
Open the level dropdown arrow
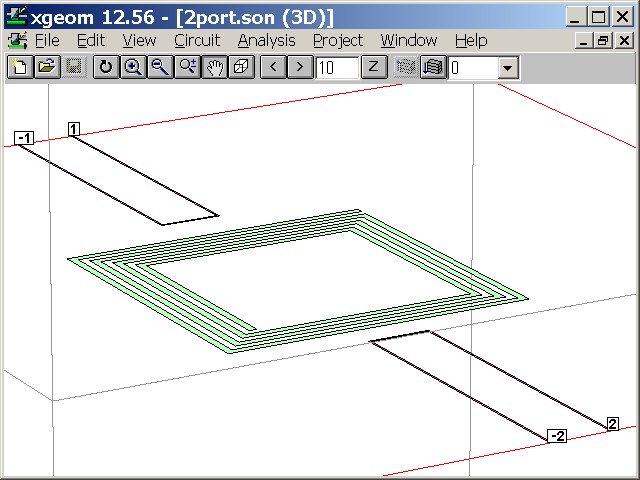(508, 68)
